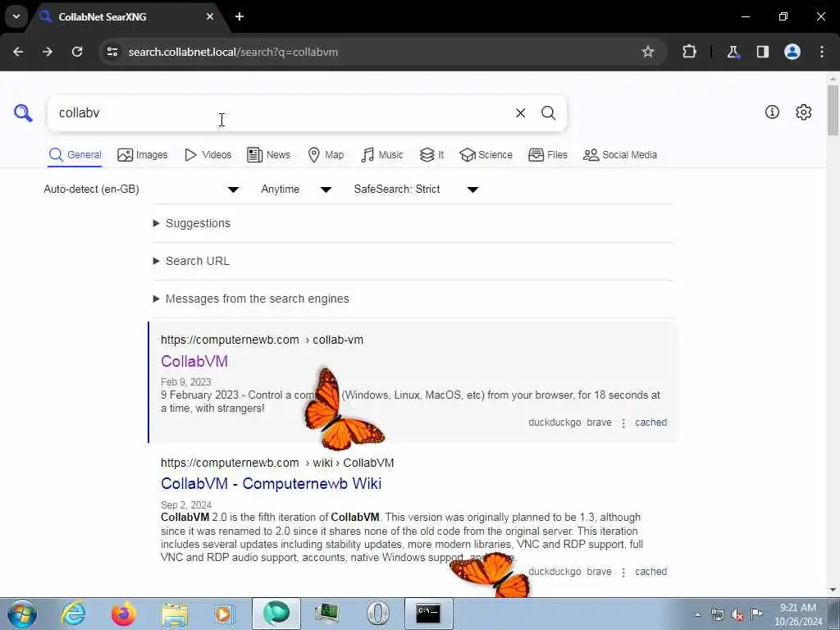
Task: Switch to the Files category
Action: click(x=547, y=155)
